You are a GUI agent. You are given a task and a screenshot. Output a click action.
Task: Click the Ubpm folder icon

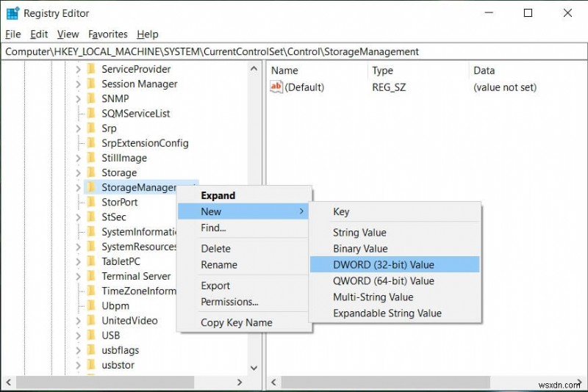click(91, 305)
